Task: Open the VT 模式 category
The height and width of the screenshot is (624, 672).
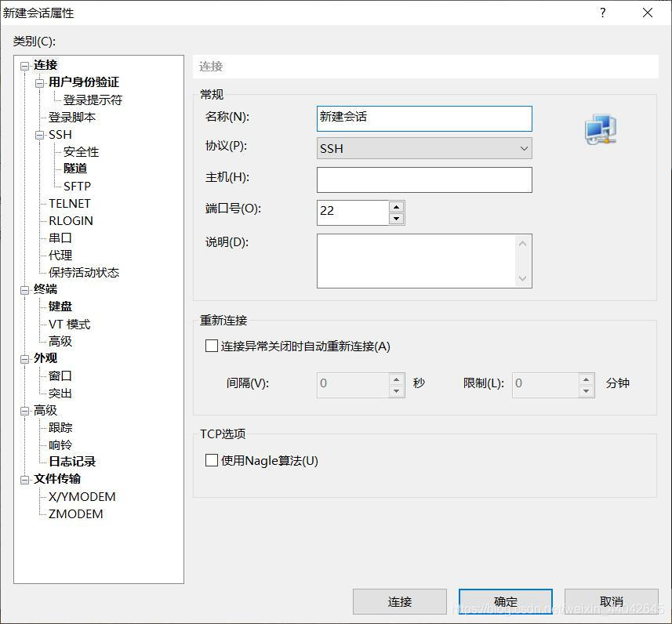Action: tap(70, 325)
